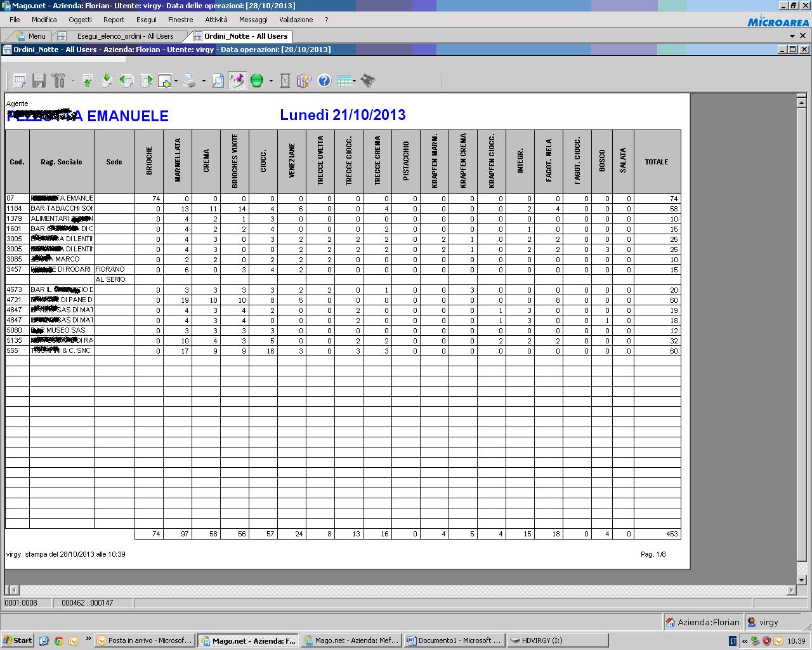Viewport: 812px width, 650px height.
Task: Open the Validazione menu
Action: pos(296,20)
